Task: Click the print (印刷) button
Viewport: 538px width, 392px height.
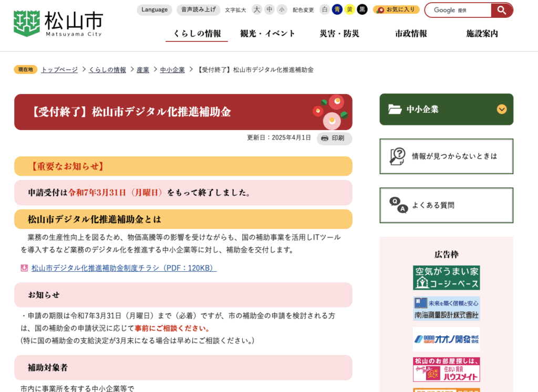Action: point(334,138)
